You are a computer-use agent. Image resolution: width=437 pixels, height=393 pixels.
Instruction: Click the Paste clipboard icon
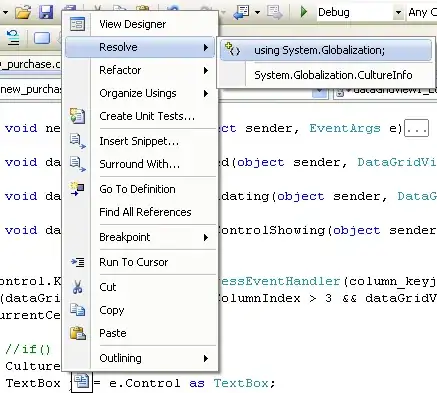coord(78,333)
